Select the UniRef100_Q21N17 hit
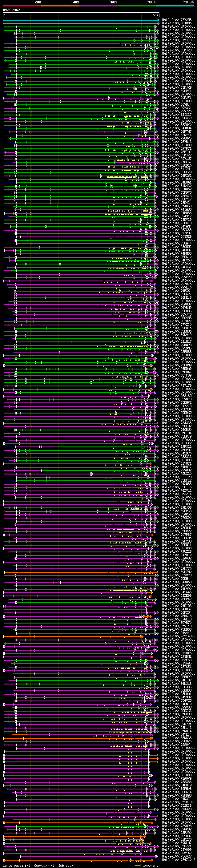 pos(177,342)
